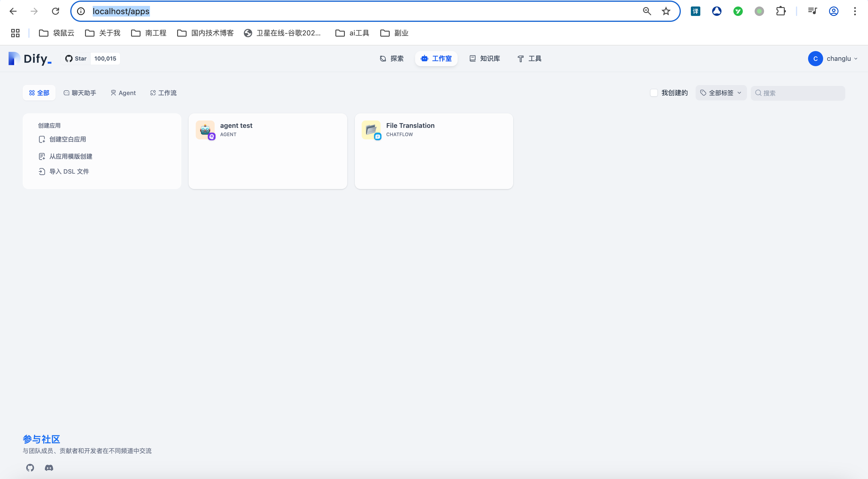This screenshot has width=868, height=479.
Task: Open the ai工具 bookmarks folder
Action: (x=352, y=33)
